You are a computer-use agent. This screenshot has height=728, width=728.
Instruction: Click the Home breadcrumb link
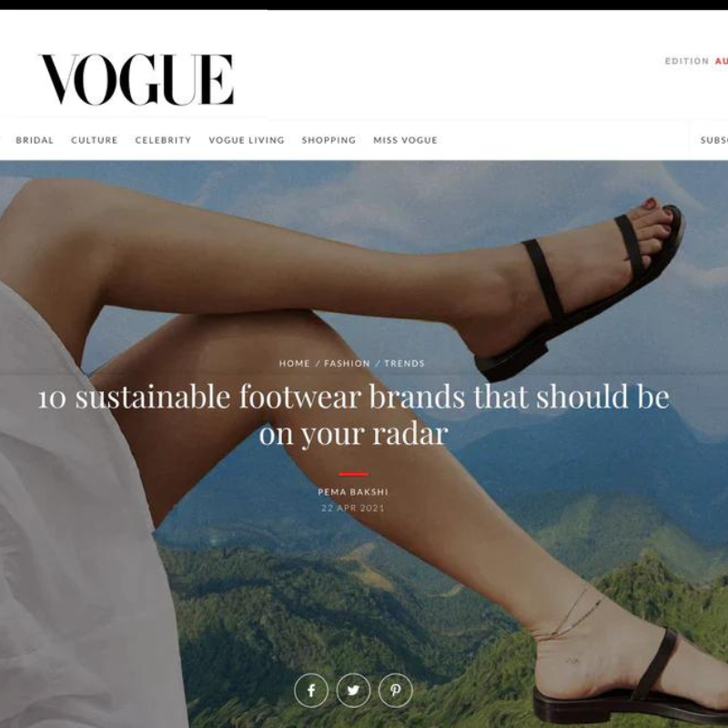294,363
